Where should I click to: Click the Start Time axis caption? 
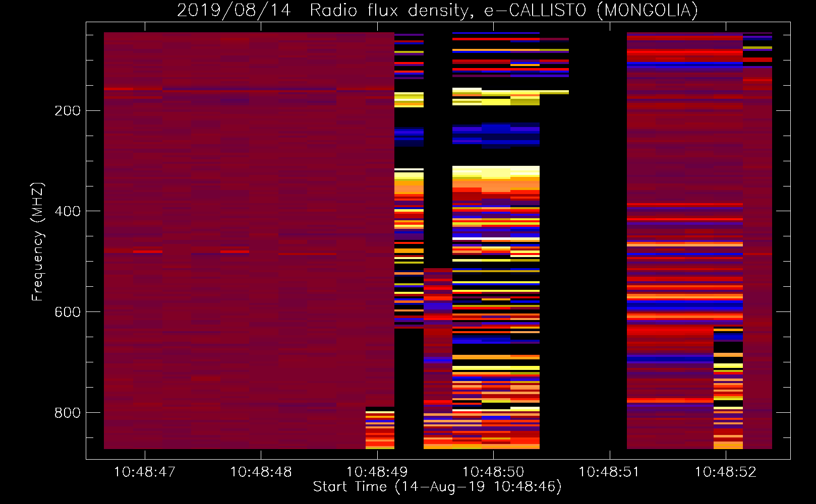(x=437, y=487)
